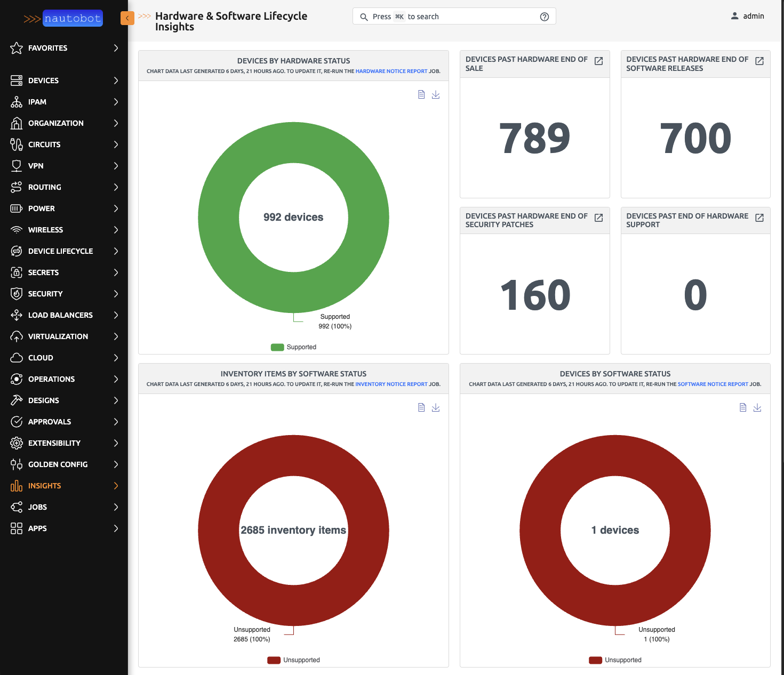Open the Jobs sidebar menu
This screenshot has height=675, width=784.
[x=37, y=507]
